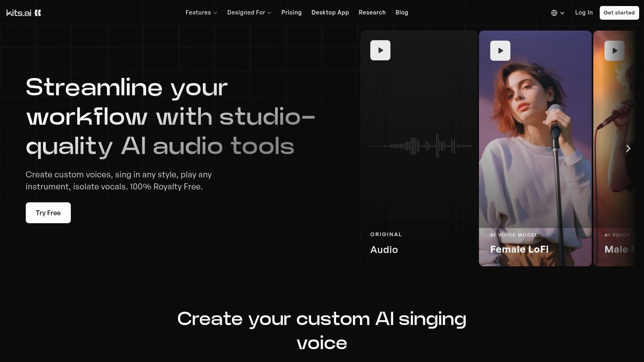The image size is (644, 362).
Task: Open the language selector globe icon
Action: [x=554, y=12]
